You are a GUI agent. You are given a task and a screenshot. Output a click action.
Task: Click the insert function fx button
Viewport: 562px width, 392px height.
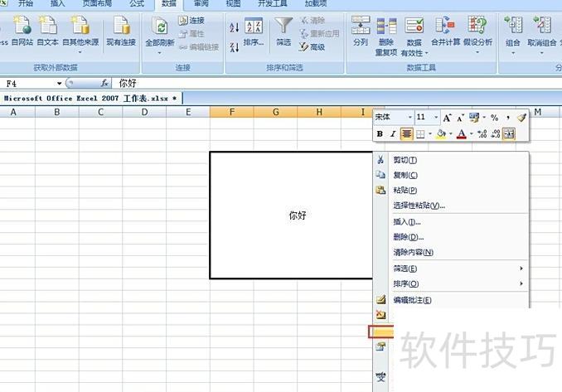(x=104, y=84)
